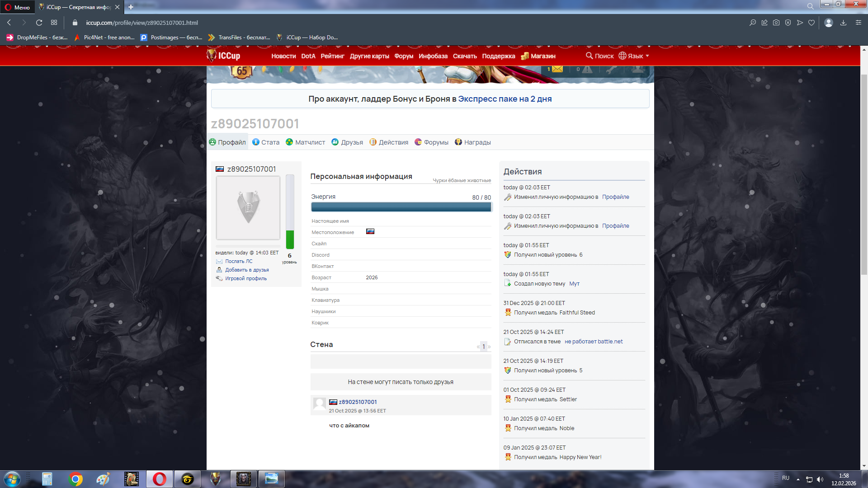Click the ICCup logo in header
This screenshot has width=868, height=488.
[223, 56]
